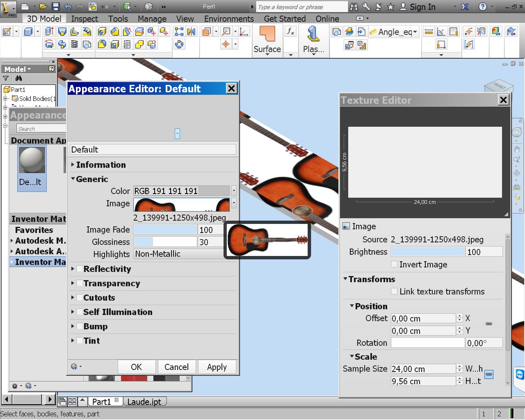The width and height of the screenshot is (525, 420).
Task: Expand the Transparency section
Action: point(73,283)
